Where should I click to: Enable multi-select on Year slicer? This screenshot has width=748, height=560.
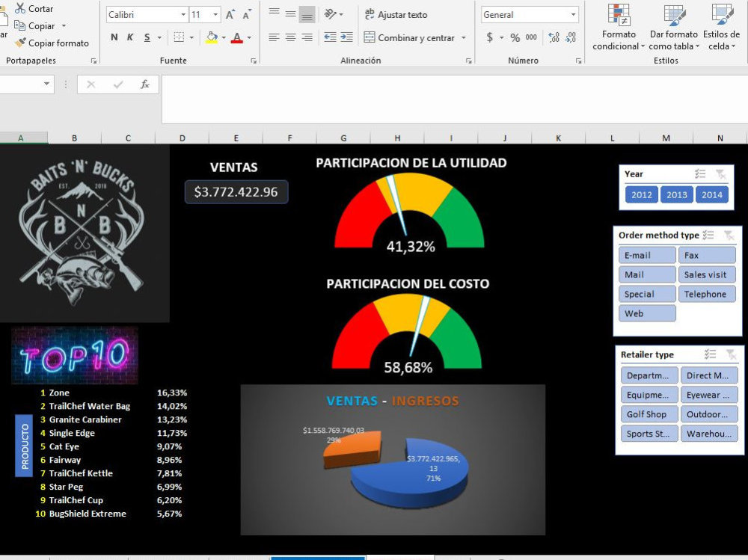tap(700, 174)
